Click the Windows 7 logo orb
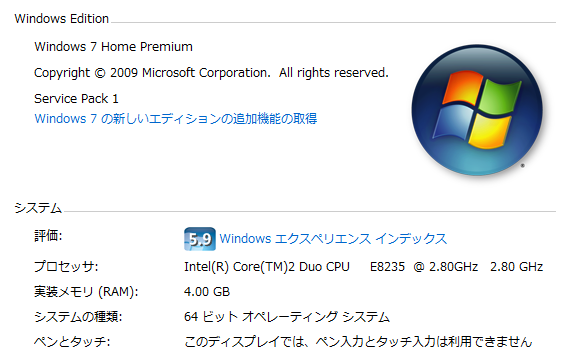564x361 pixels. click(477, 110)
